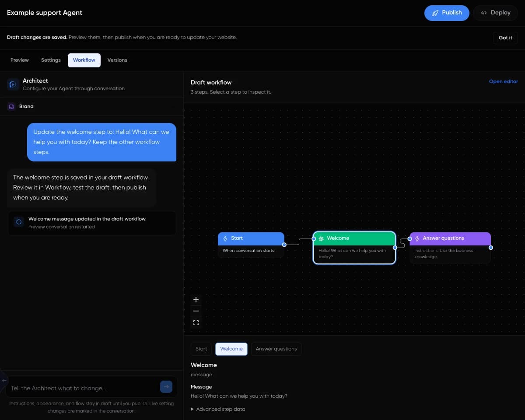The image size is (525, 420).
Task: Zoom out with the minus icon
Action: (x=196, y=311)
